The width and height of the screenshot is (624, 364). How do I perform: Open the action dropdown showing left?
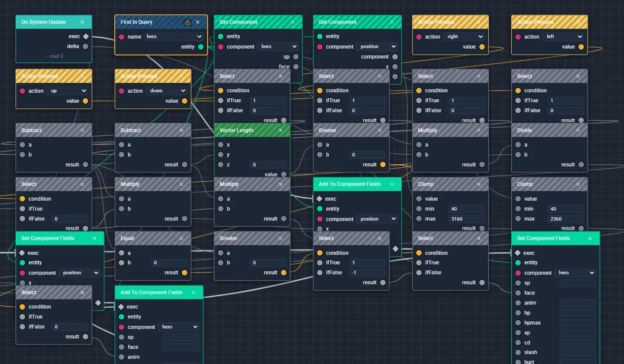(x=563, y=37)
